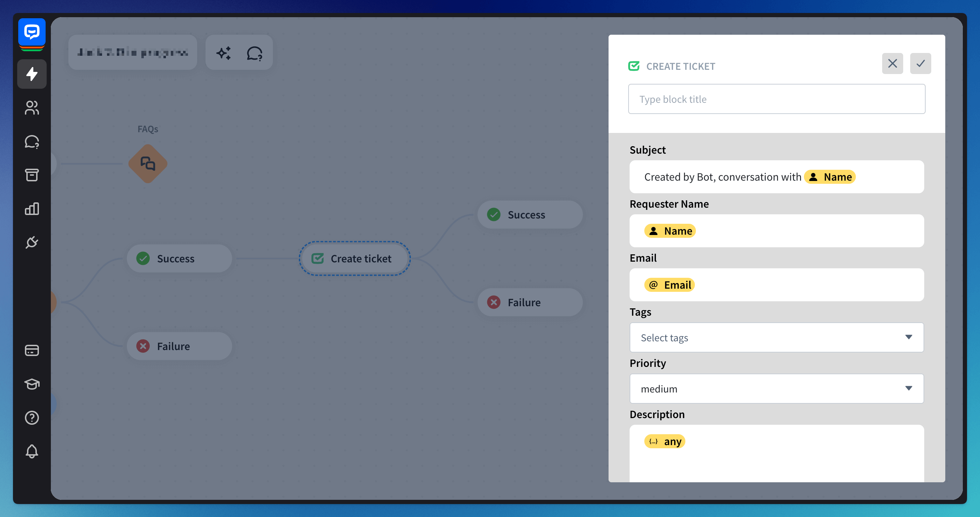Click the AI sparkles toolbar icon

coord(224,53)
